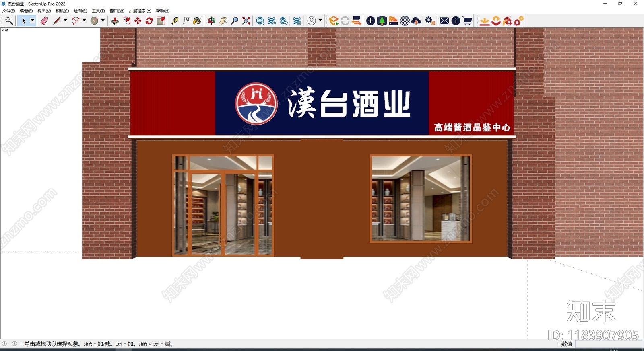Select the Scale tool
The width and height of the screenshot is (644, 351).
point(161,21)
